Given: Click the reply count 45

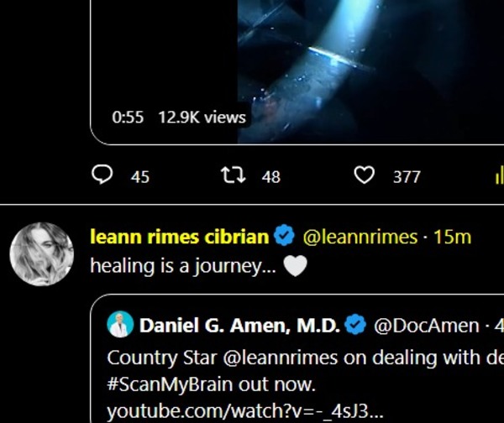Looking at the screenshot, I should point(140,176).
